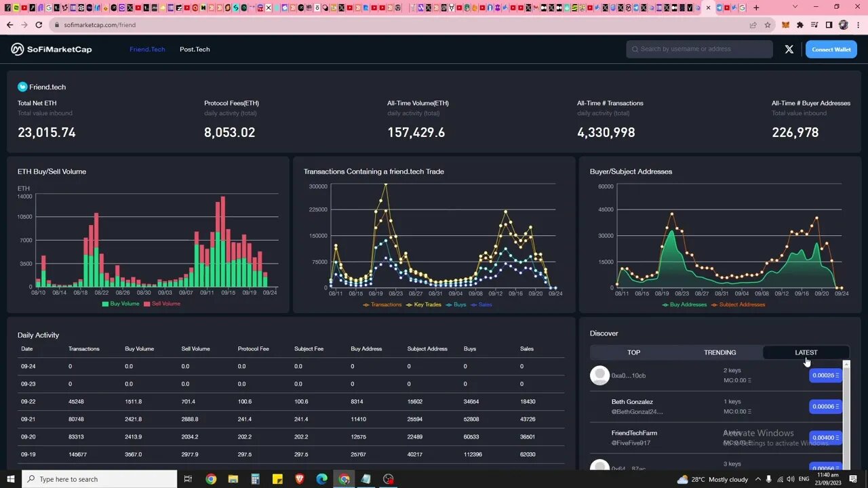Screen dimensions: 868x488
Task: Toggle the Subject Addresses legend entry
Action: (x=738, y=304)
